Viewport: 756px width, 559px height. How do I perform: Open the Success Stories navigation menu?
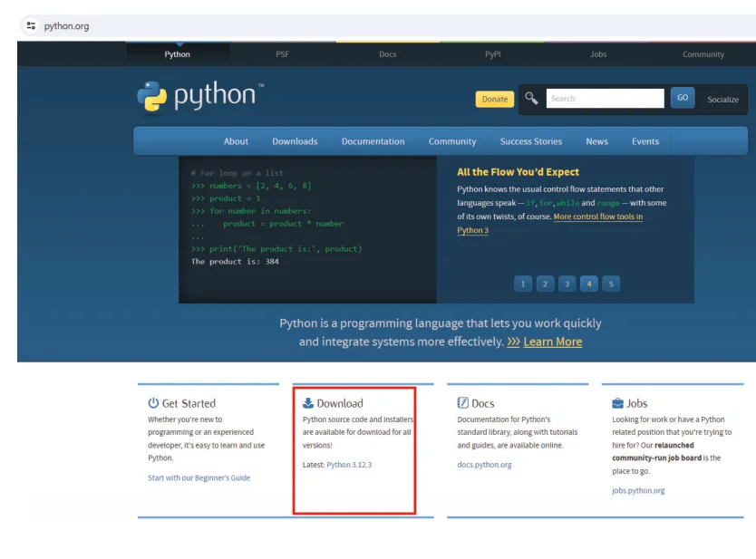pos(531,141)
